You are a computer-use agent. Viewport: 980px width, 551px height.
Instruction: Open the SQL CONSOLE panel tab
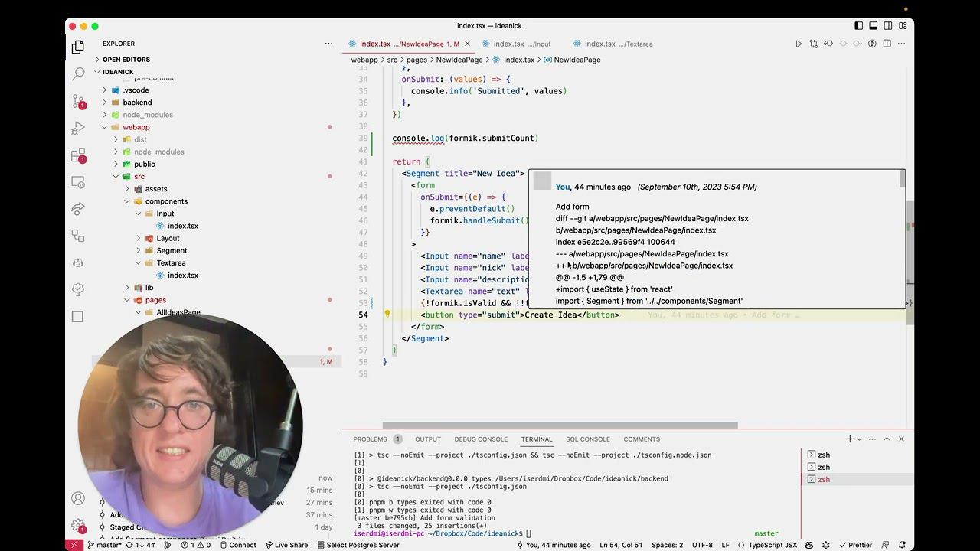point(588,439)
